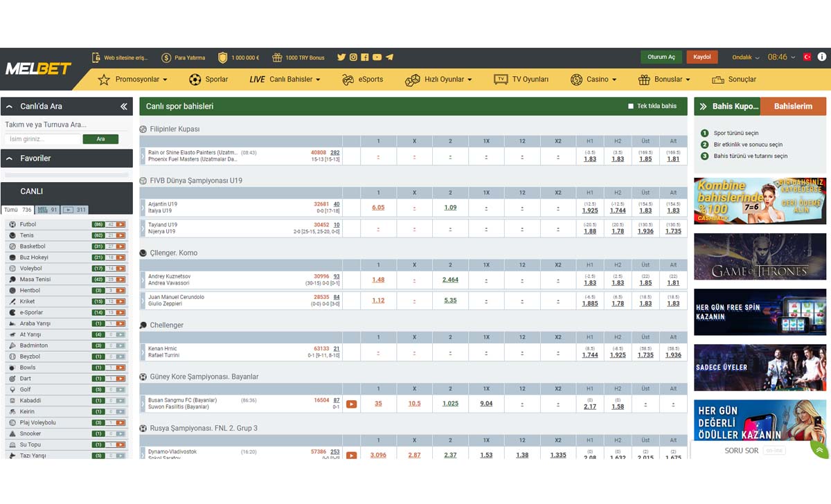The width and height of the screenshot is (831, 504).
Task: Click shield icon beside 1 000 000 €
Action: point(222,57)
